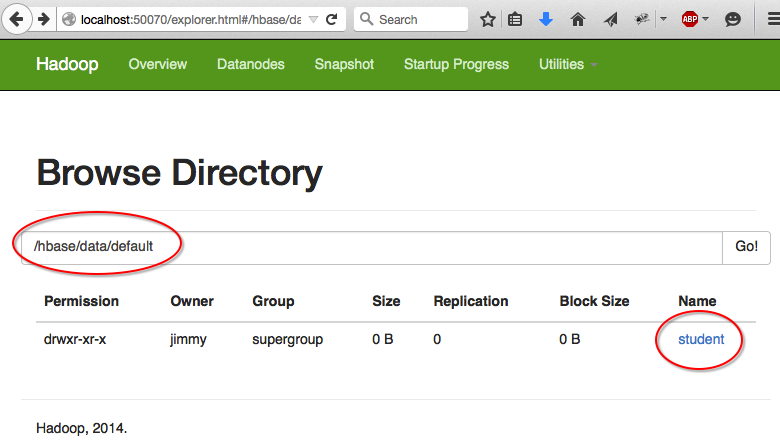The image size is (780, 441).
Task: Click the Size column header
Action: pos(386,301)
